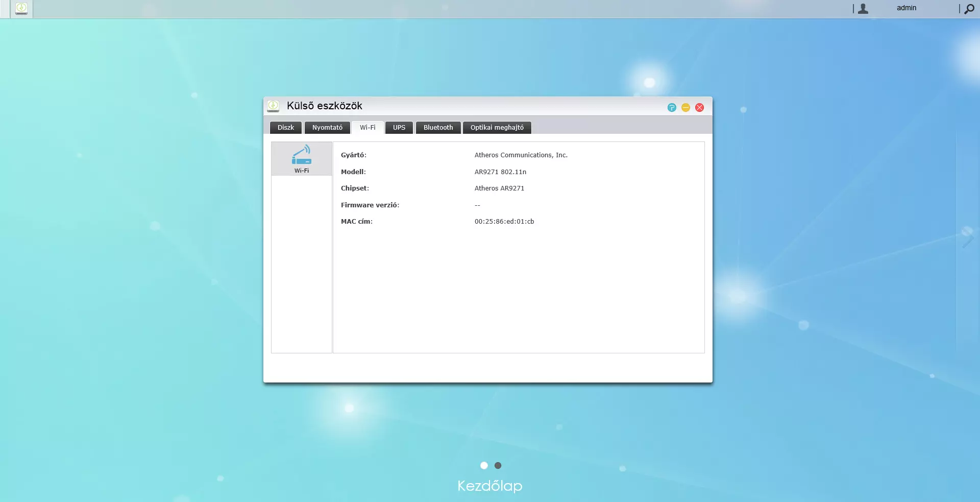Viewport: 980px width, 502px height.
Task: Click the Modell label
Action: [353, 172]
